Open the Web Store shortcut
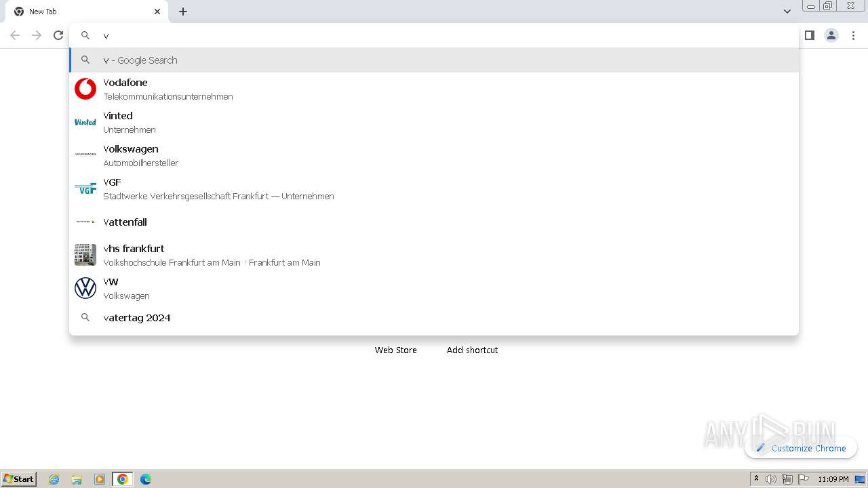The width and height of the screenshot is (868, 488). (396, 350)
